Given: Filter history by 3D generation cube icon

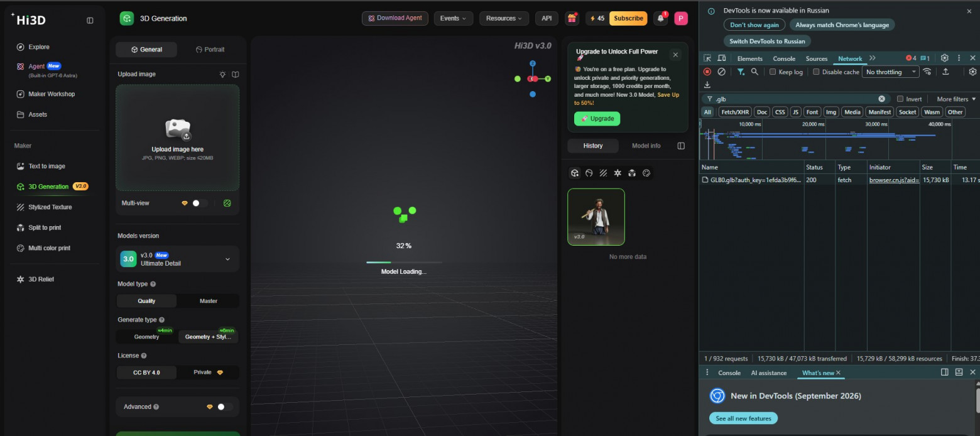Looking at the screenshot, I should click(x=575, y=173).
